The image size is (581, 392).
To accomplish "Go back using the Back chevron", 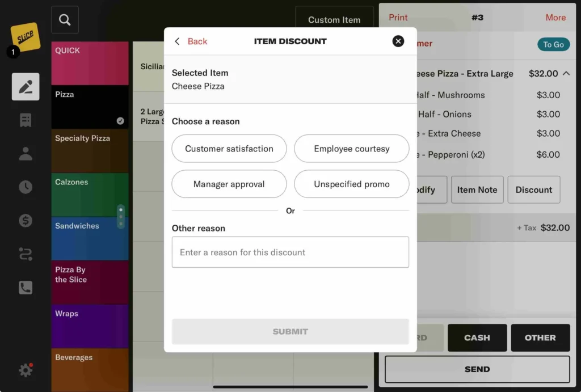I will coord(191,41).
